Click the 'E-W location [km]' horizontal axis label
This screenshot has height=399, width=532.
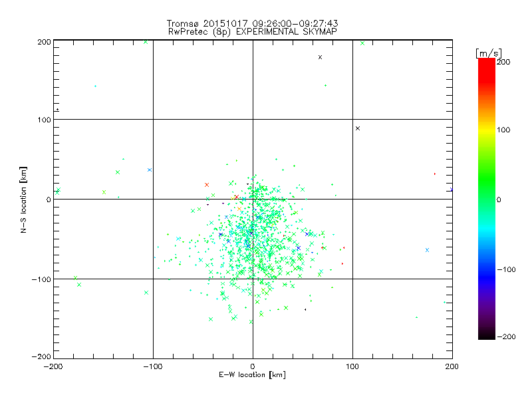point(252,375)
